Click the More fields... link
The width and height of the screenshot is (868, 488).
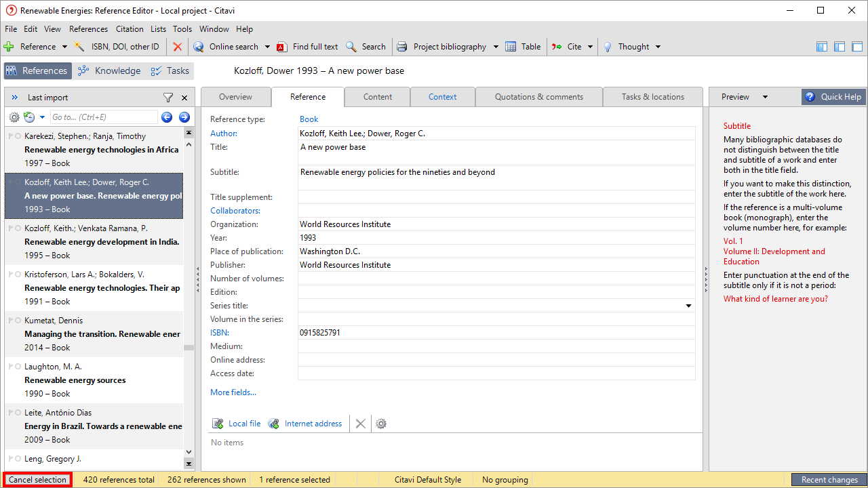tap(233, 392)
